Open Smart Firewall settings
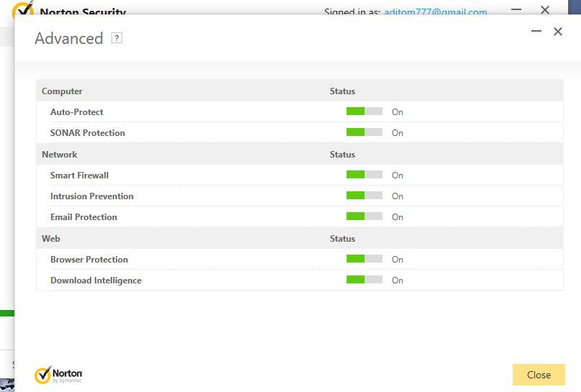This screenshot has width=581, height=392. click(x=79, y=176)
